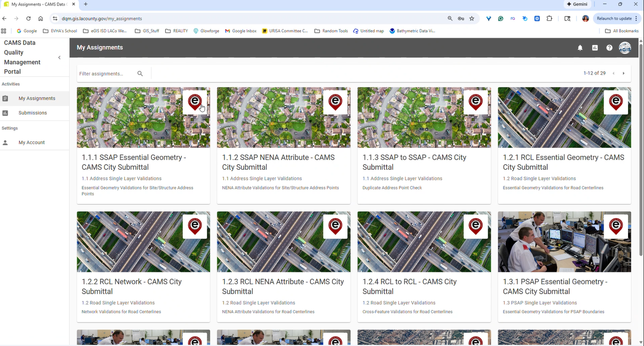This screenshot has width=644, height=346.
Task: Bookmark this page with star icon
Action: click(472, 19)
